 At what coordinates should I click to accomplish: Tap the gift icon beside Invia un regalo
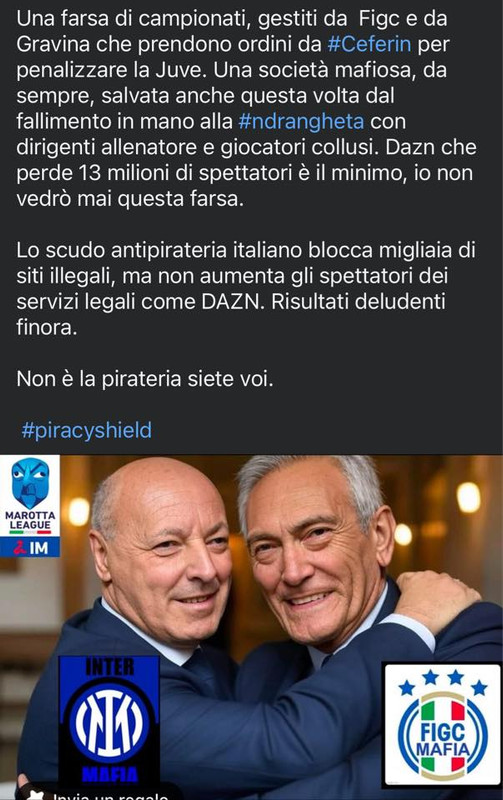point(35,795)
